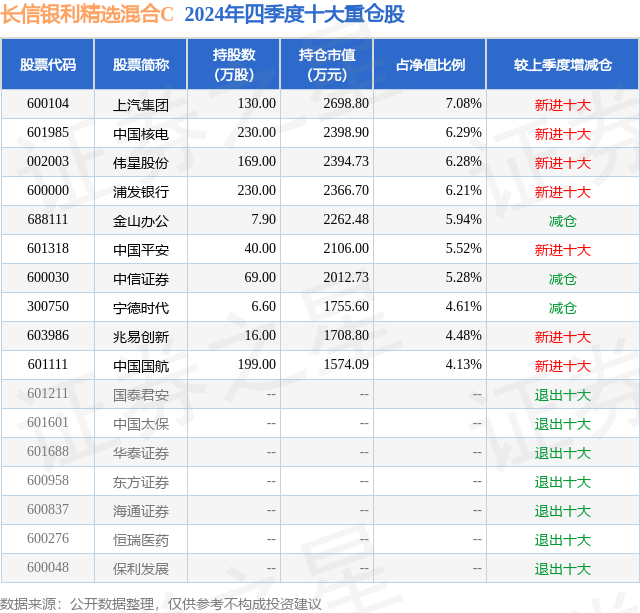Click 恒瑞医药 stock name
The width and height of the screenshot is (640, 613).
(141, 540)
